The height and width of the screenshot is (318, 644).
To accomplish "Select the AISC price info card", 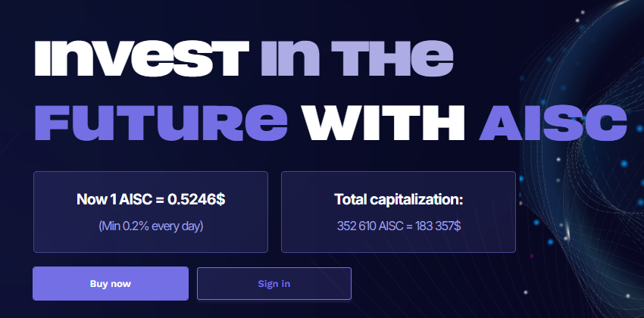I will pos(150,212).
